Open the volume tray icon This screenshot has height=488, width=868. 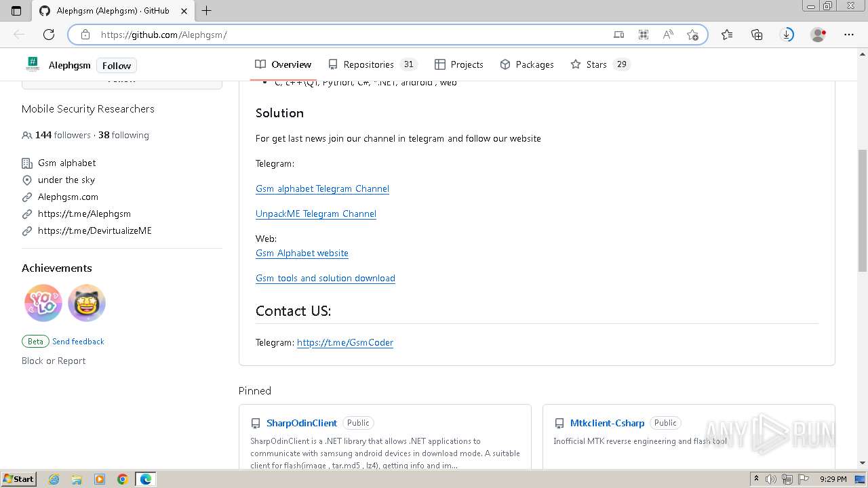coord(771,479)
